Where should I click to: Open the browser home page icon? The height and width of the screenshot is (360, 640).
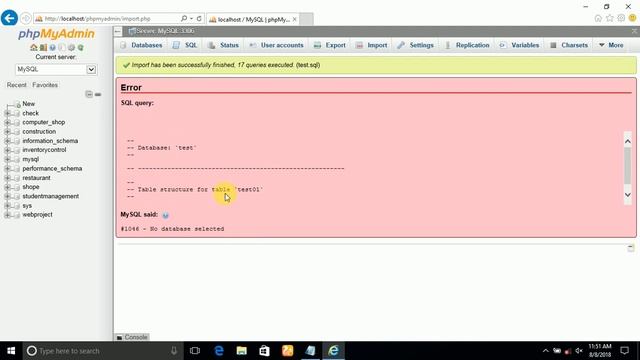[598, 18]
